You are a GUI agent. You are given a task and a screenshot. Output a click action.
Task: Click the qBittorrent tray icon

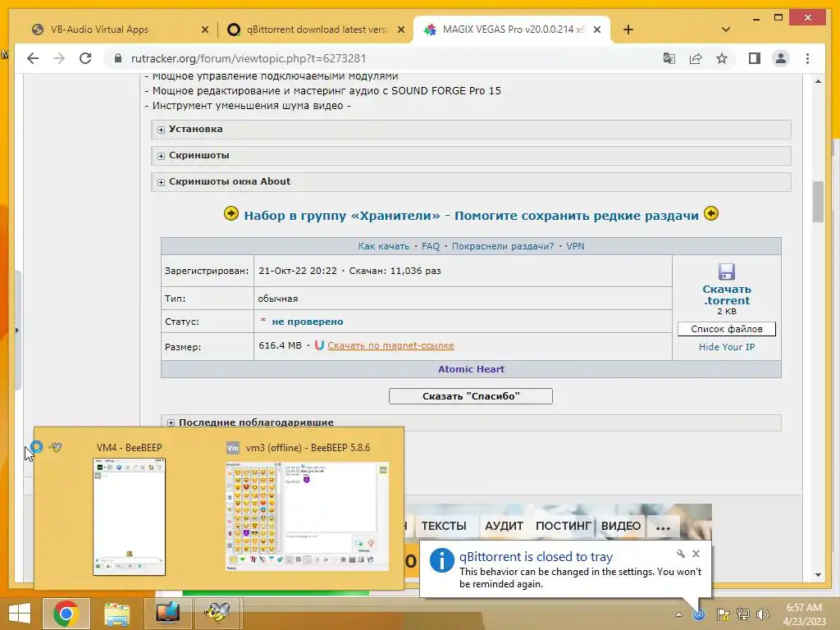(x=699, y=614)
